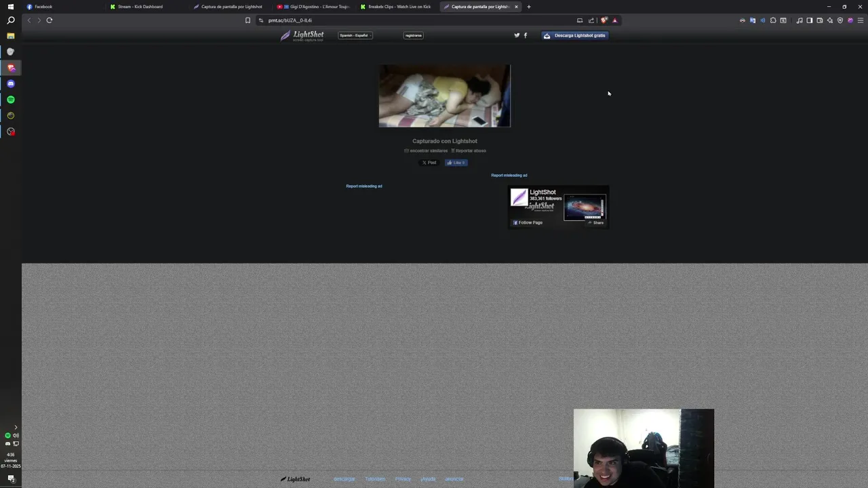
Task: Open the Brave VPN shield icon
Action: point(840,20)
